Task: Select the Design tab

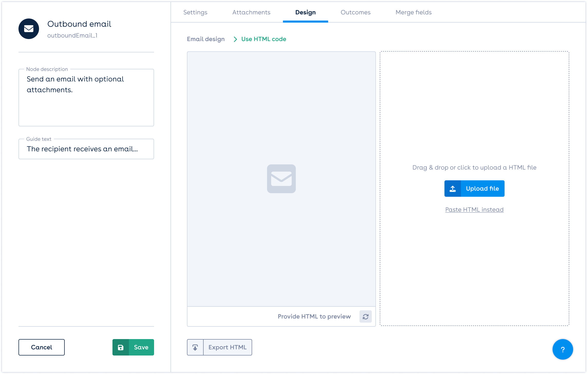Action: [x=305, y=12]
